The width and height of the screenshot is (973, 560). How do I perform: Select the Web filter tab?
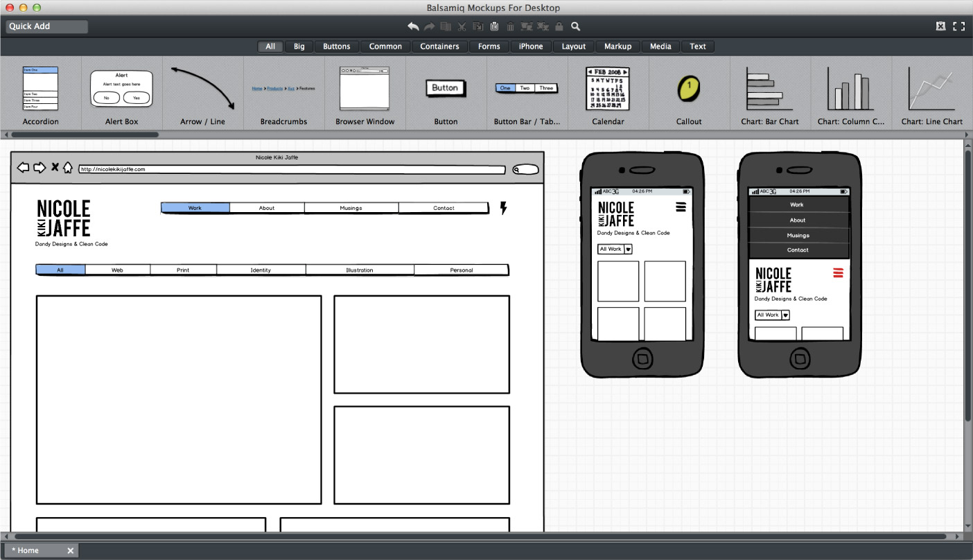pos(118,270)
